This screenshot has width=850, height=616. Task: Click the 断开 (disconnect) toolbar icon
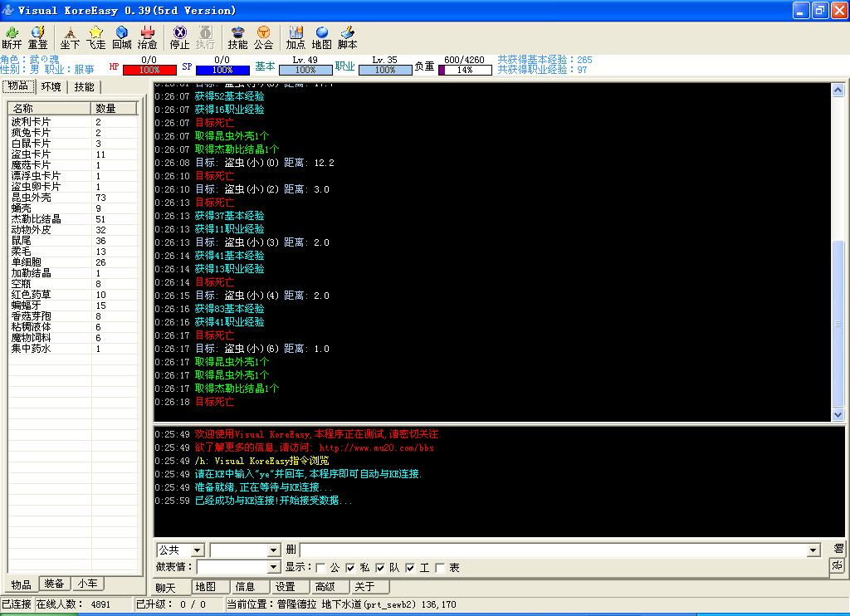click(x=12, y=37)
